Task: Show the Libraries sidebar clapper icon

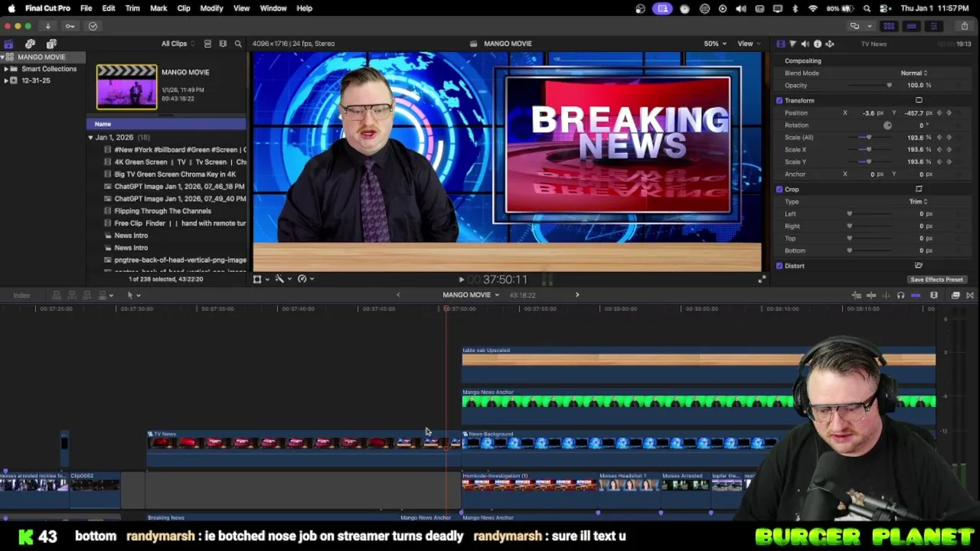Action: point(8,44)
